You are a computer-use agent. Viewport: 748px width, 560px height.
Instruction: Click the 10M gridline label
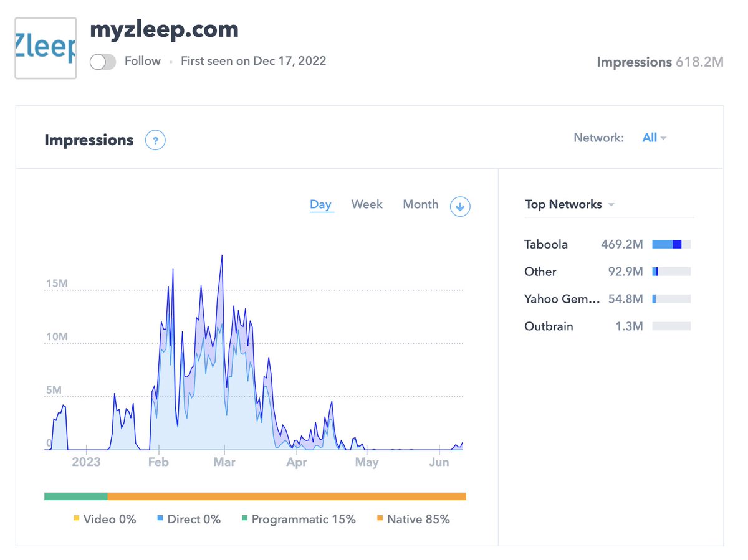57,337
